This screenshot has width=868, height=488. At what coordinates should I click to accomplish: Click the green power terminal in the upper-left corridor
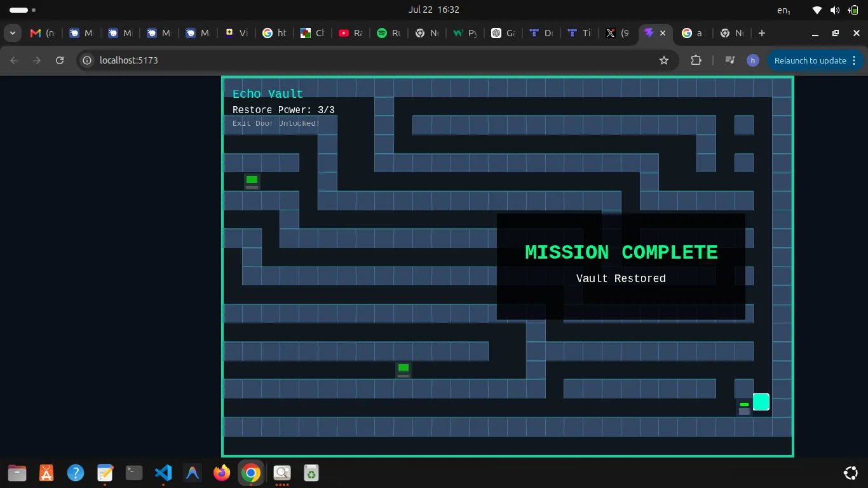point(252,182)
